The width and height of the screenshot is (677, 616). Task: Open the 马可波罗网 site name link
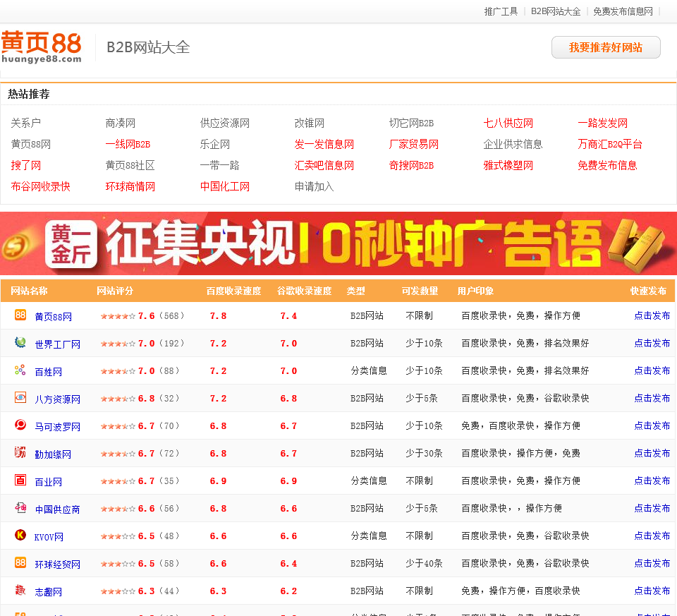[x=57, y=427]
